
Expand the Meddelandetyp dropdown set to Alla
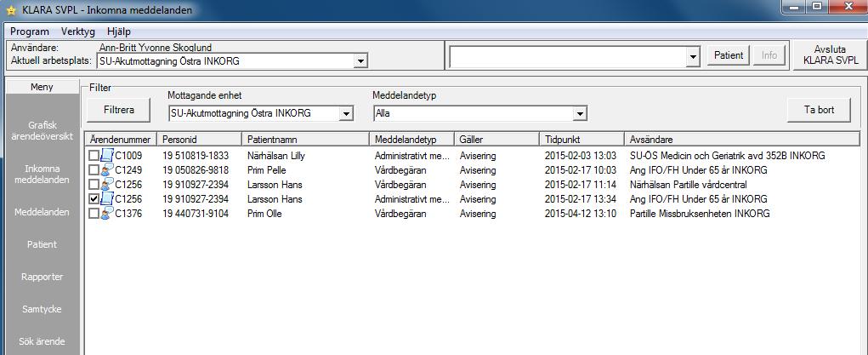(x=580, y=114)
